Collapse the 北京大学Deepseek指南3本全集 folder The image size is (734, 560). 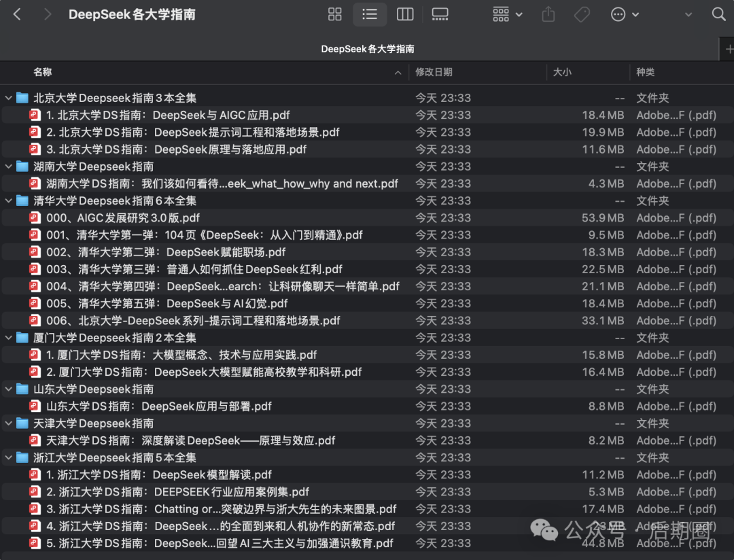click(x=8, y=97)
